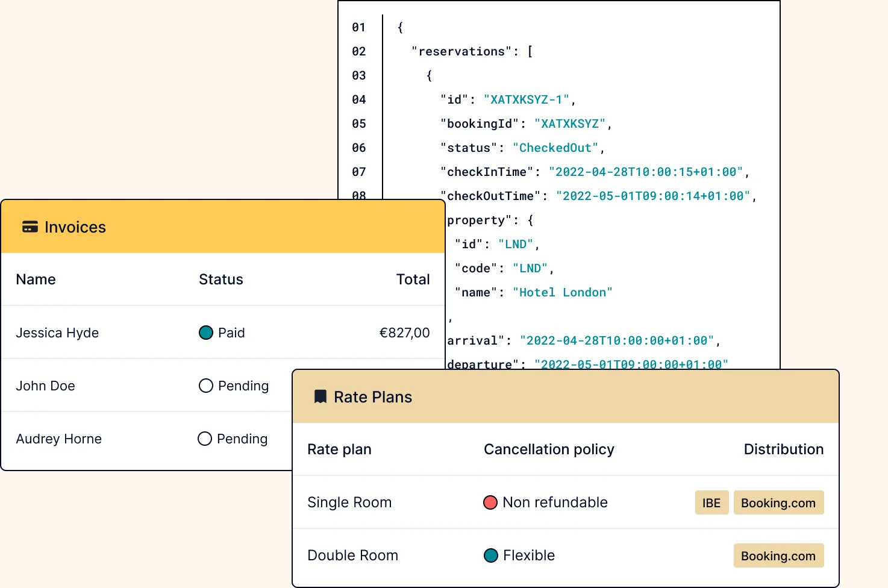Click the Cancellation policy column header
Image resolution: width=888 pixels, height=588 pixels.
[x=549, y=449]
